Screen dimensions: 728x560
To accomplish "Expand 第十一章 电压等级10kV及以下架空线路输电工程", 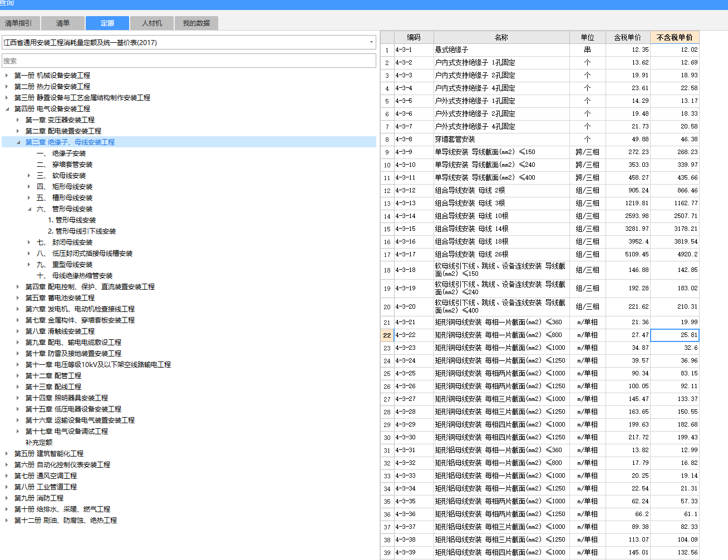I will coord(18,364).
